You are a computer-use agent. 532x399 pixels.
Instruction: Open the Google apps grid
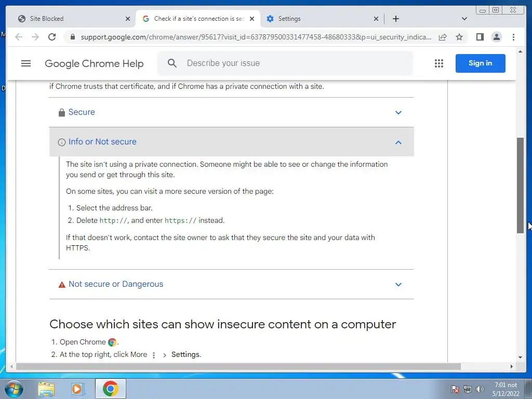point(438,63)
